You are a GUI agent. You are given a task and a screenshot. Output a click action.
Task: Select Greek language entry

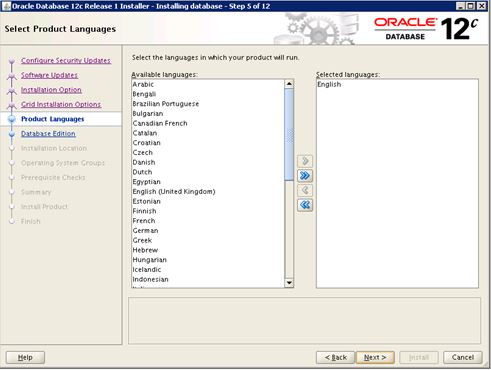(x=208, y=240)
